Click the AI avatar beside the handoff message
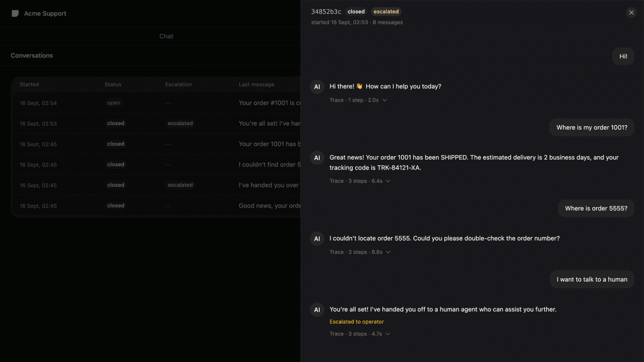 (x=317, y=310)
